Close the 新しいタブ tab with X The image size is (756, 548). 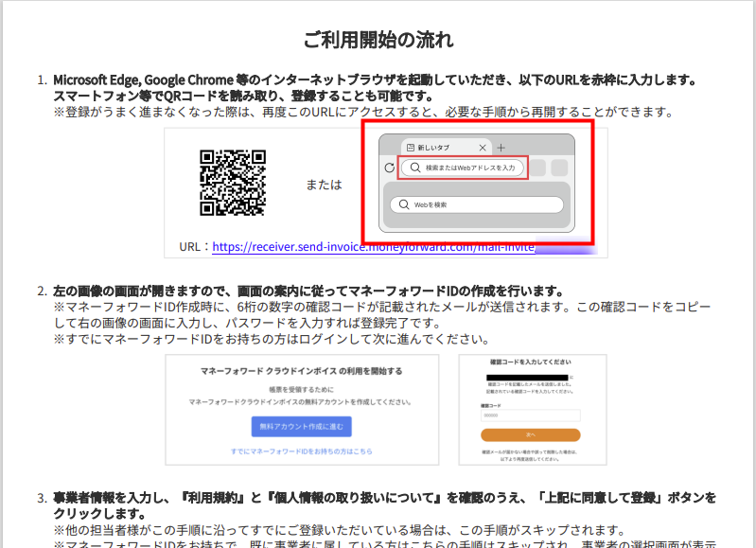(x=483, y=149)
